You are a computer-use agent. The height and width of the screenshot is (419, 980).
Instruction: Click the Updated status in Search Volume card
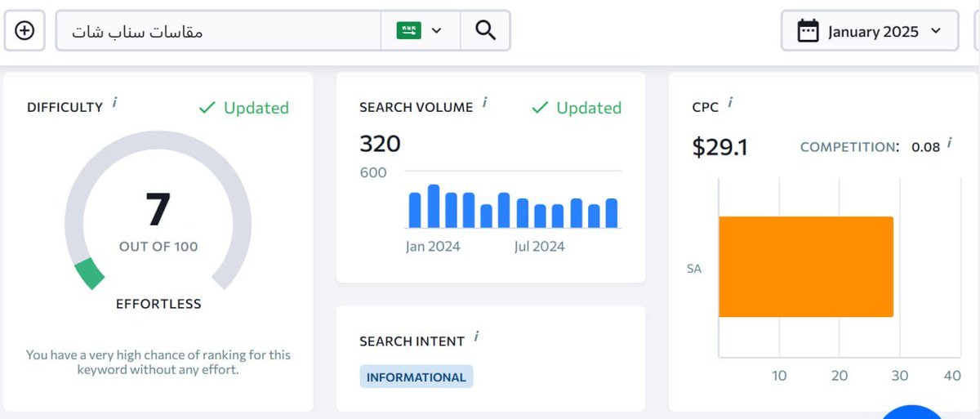click(x=577, y=108)
